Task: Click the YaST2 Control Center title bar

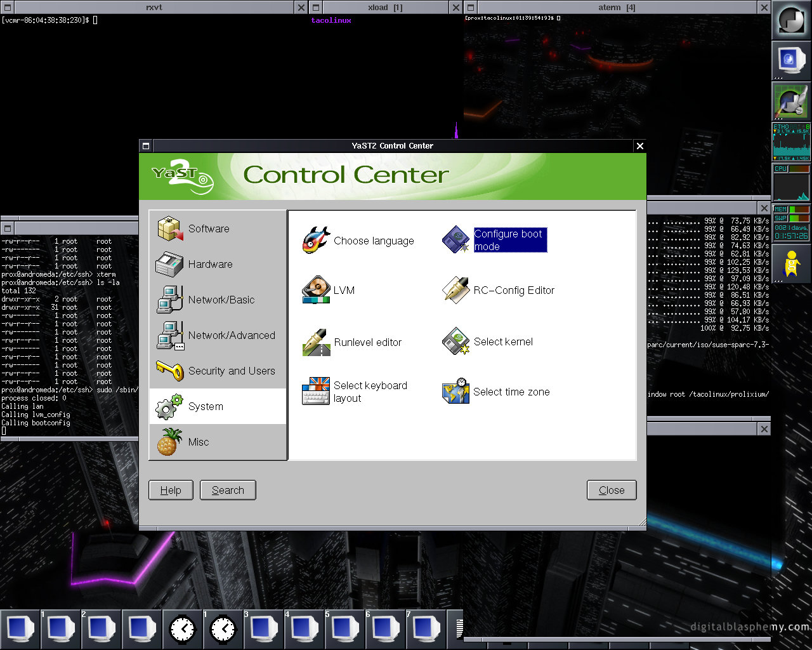Action: (x=393, y=146)
